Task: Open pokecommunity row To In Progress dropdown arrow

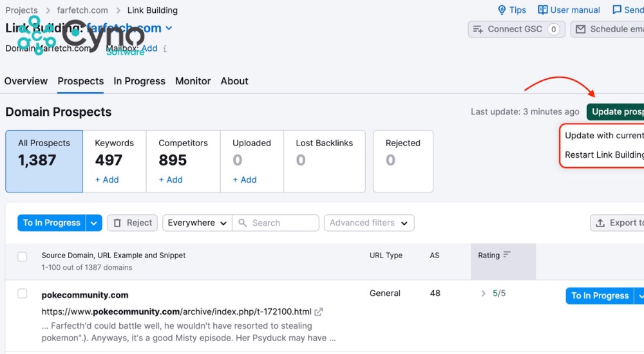Action: pos(639,295)
